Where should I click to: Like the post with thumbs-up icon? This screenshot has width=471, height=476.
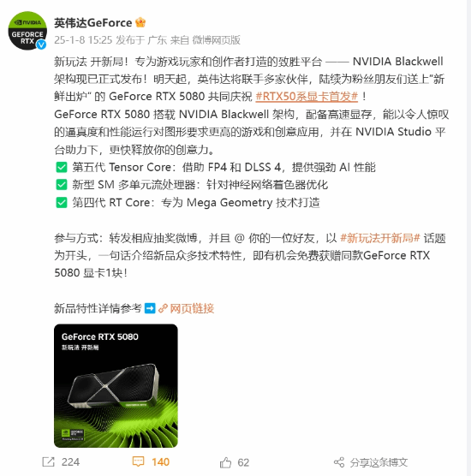pos(225,462)
